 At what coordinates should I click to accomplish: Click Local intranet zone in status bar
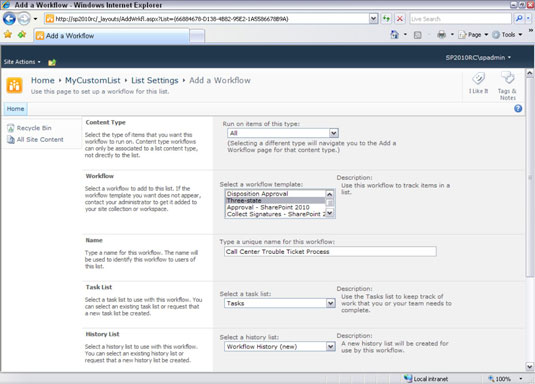pyautogui.click(x=426, y=379)
